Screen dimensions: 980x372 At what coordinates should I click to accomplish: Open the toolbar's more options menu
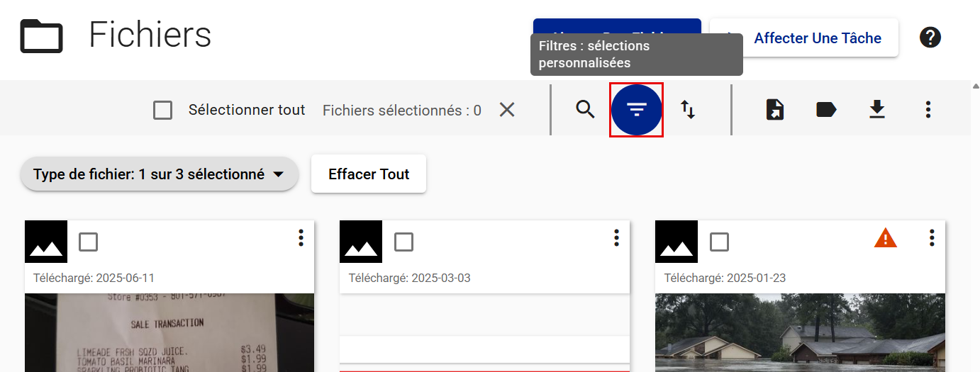click(928, 110)
